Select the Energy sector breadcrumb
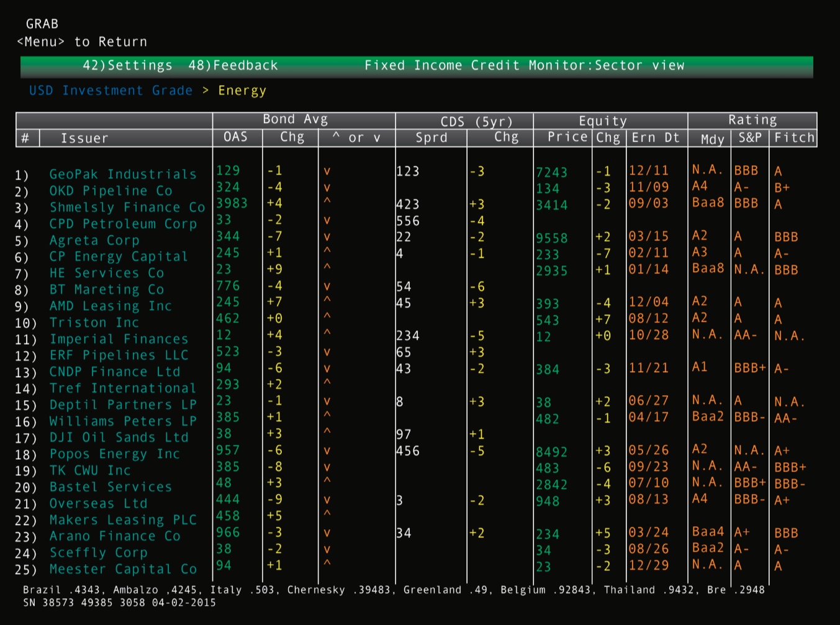The image size is (840, 625). click(x=242, y=91)
